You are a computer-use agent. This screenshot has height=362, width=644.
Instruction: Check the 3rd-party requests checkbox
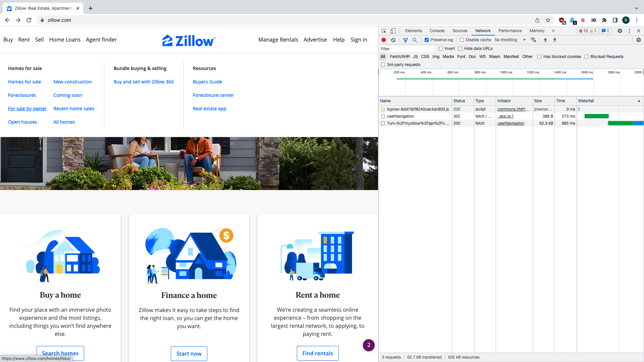coord(383,65)
